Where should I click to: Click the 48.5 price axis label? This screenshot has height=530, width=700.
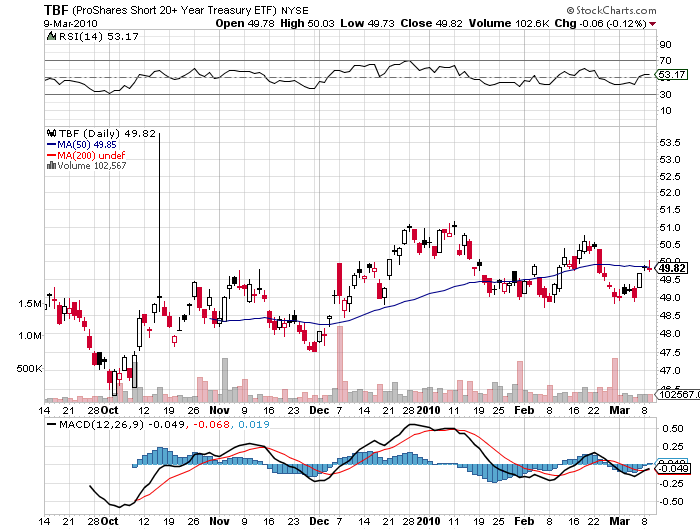tap(670, 315)
